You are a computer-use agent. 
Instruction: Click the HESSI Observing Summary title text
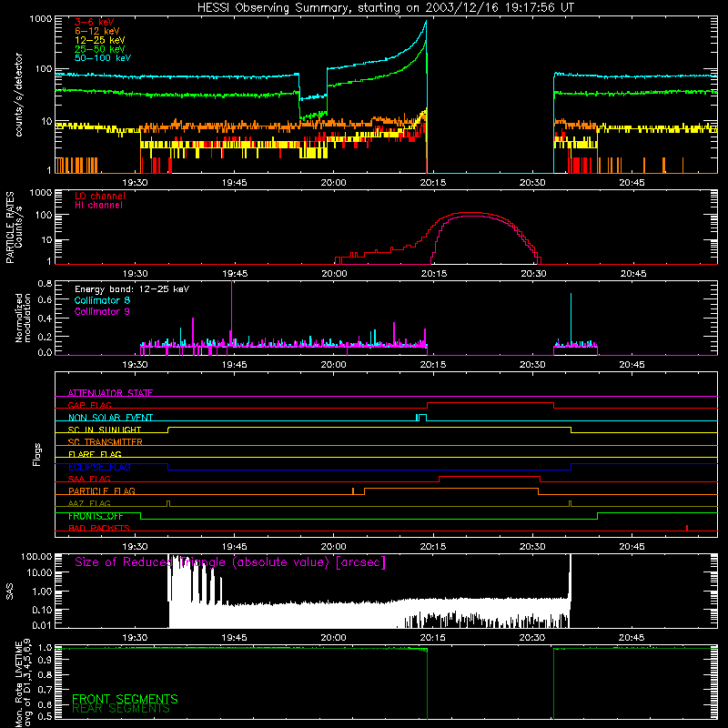[386, 7]
